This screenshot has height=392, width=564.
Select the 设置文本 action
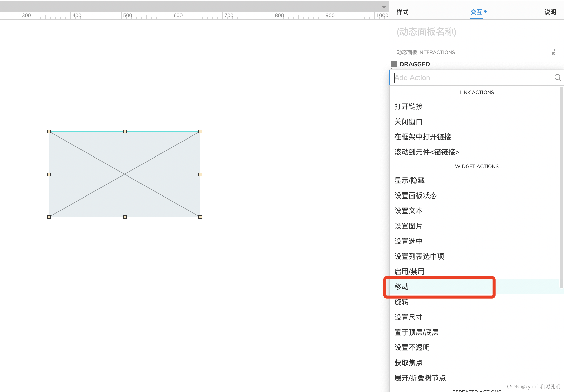point(475,211)
